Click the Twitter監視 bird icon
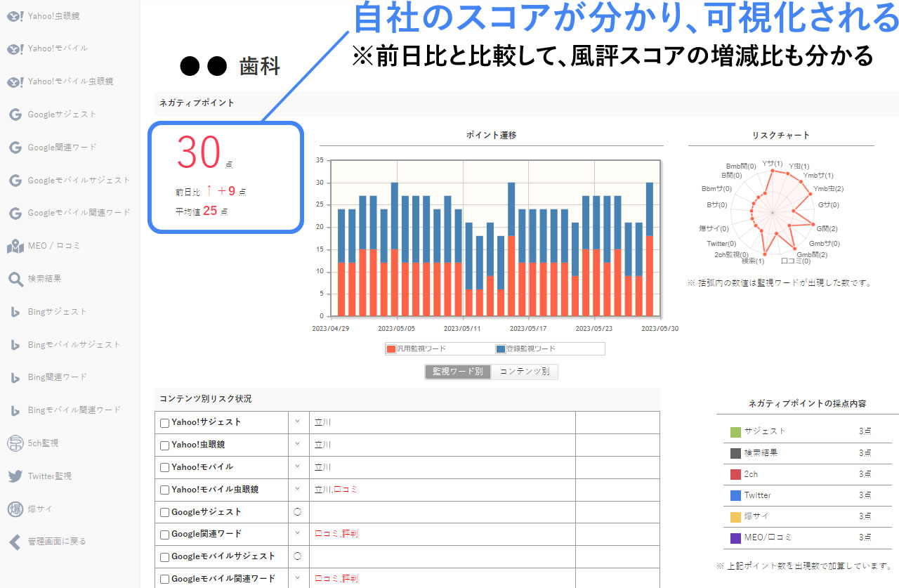Screen dimensions: 899x588 [15, 476]
